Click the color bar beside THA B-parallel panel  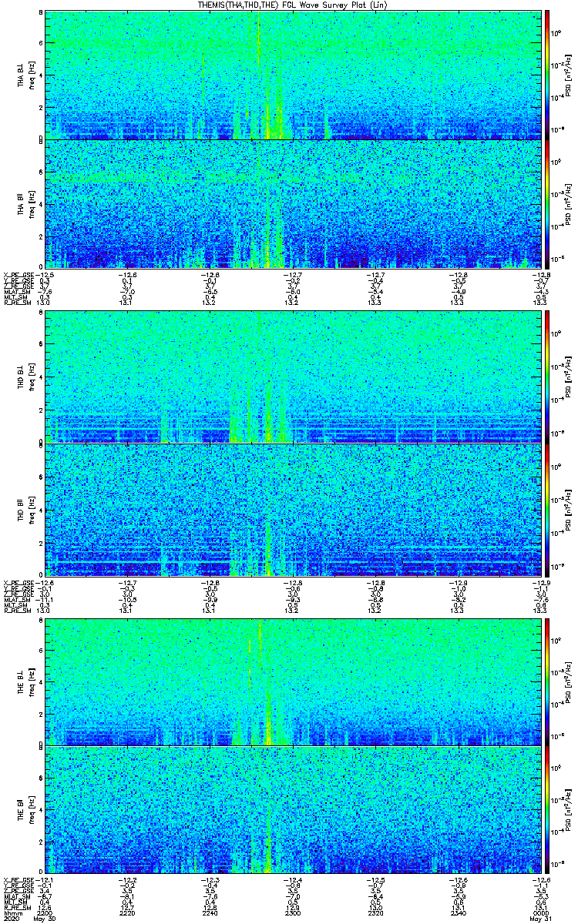[x=547, y=203]
